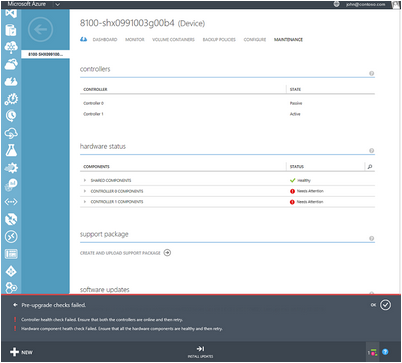Open the notifications count indicator
Viewport: 402px width, 363px height.
[372, 352]
